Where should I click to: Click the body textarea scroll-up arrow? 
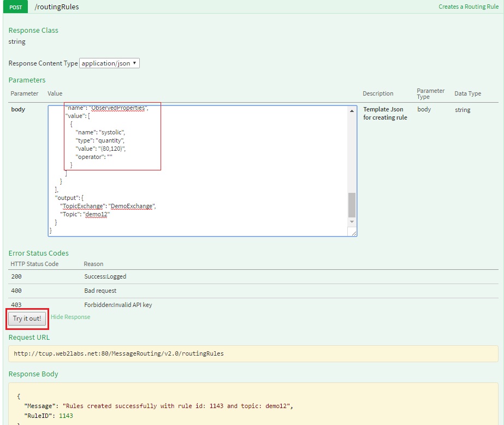(352, 111)
